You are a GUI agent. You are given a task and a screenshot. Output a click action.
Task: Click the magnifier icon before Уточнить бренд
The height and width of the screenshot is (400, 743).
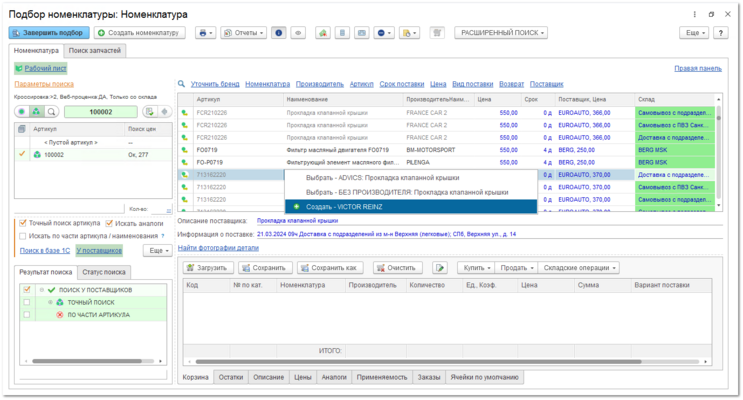pyautogui.click(x=181, y=84)
